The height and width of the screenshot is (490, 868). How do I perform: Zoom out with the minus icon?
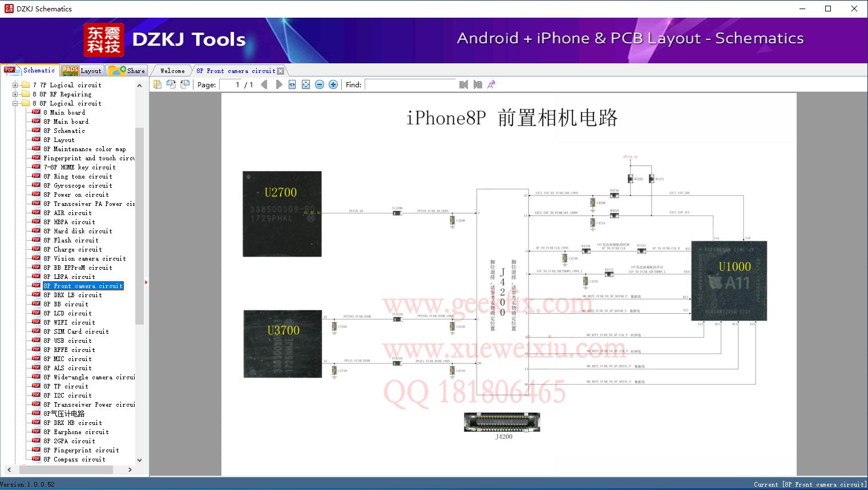(320, 84)
